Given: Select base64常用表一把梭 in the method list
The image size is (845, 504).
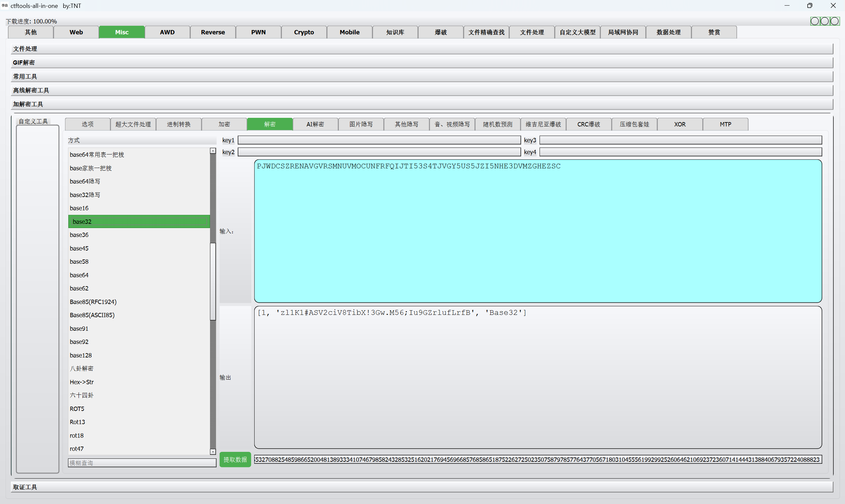Looking at the screenshot, I should [x=139, y=155].
